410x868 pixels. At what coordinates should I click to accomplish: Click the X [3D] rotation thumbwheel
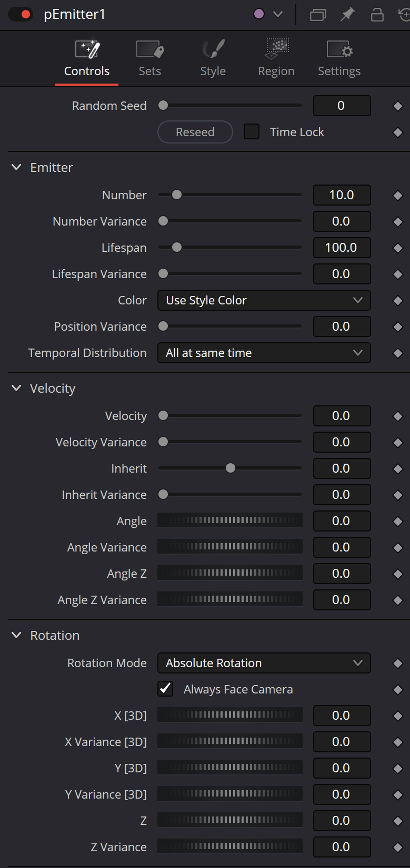230,715
